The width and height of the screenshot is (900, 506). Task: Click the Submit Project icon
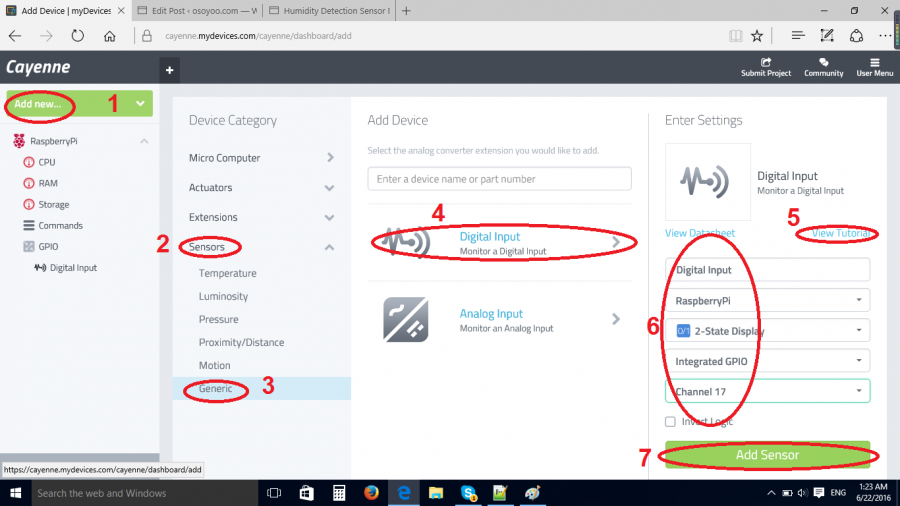(x=766, y=62)
